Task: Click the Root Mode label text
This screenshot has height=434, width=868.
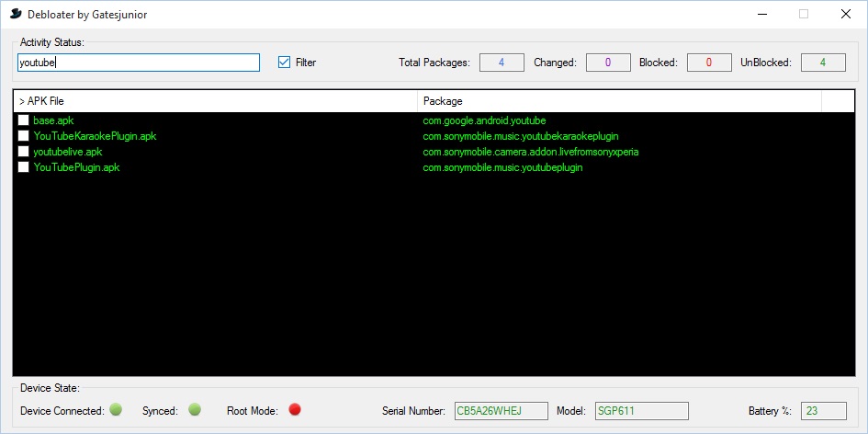Action: [x=253, y=411]
